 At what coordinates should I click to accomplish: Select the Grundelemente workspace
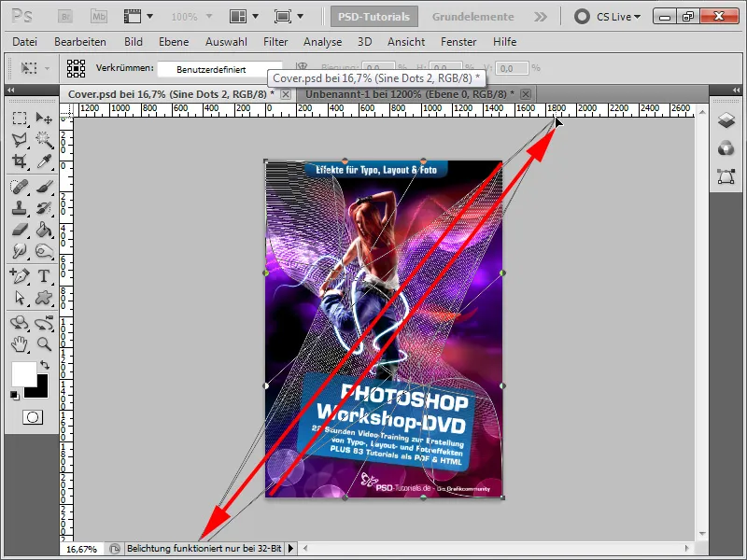click(x=472, y=17)
